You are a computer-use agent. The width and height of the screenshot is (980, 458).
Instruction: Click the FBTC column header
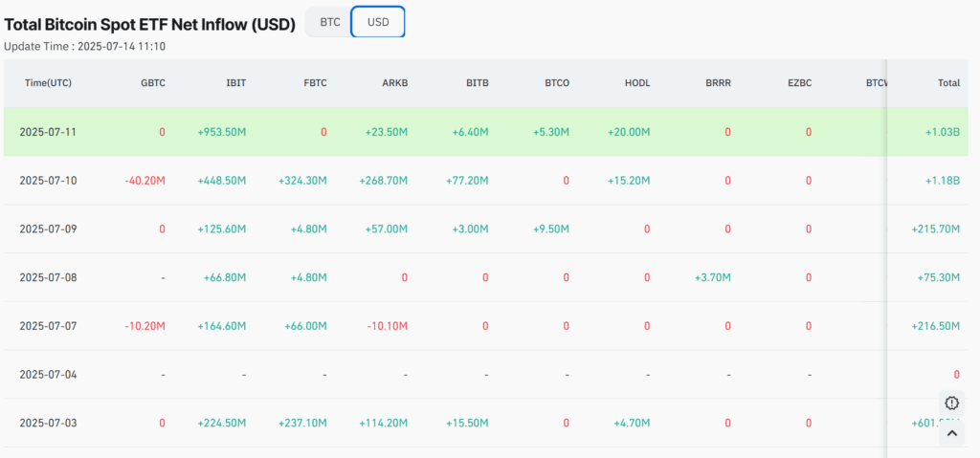(315, 83)
